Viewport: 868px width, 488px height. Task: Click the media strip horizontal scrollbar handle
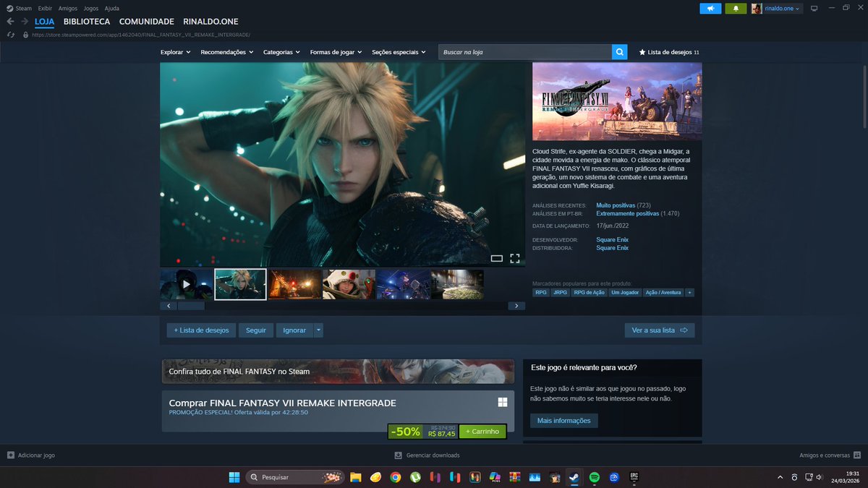[x=191, y=306]
